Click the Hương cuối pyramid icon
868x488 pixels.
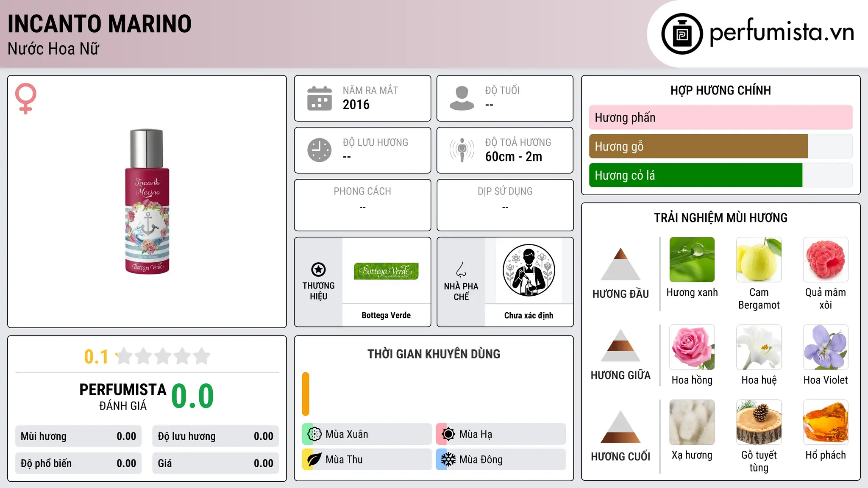click(x=620, y=427)
